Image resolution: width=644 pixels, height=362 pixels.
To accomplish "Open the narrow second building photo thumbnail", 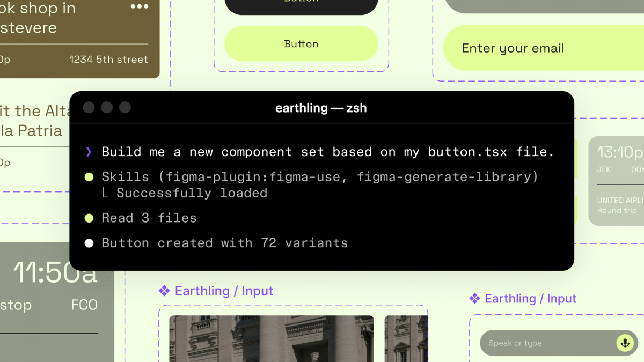I will tap(406, 338).
